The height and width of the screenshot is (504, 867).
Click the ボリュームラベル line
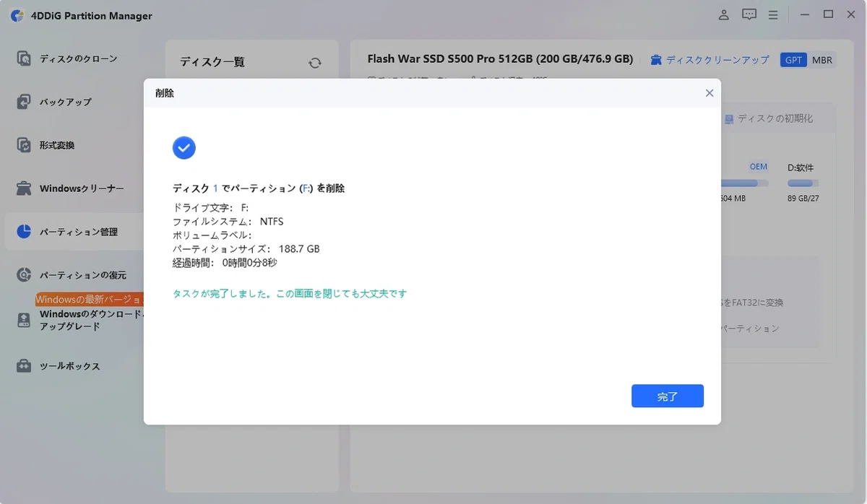(212, 235)
